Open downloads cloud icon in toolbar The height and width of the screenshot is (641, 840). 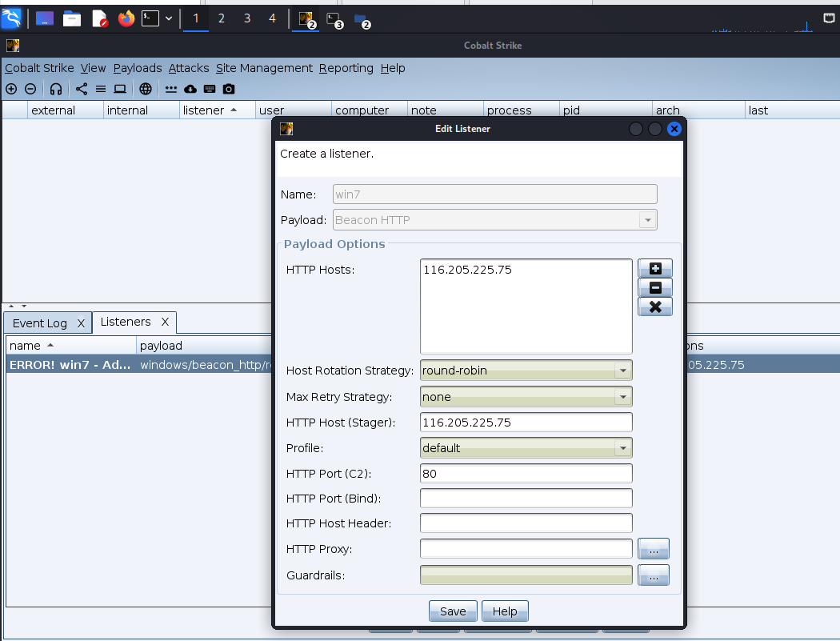pos(190,89)
